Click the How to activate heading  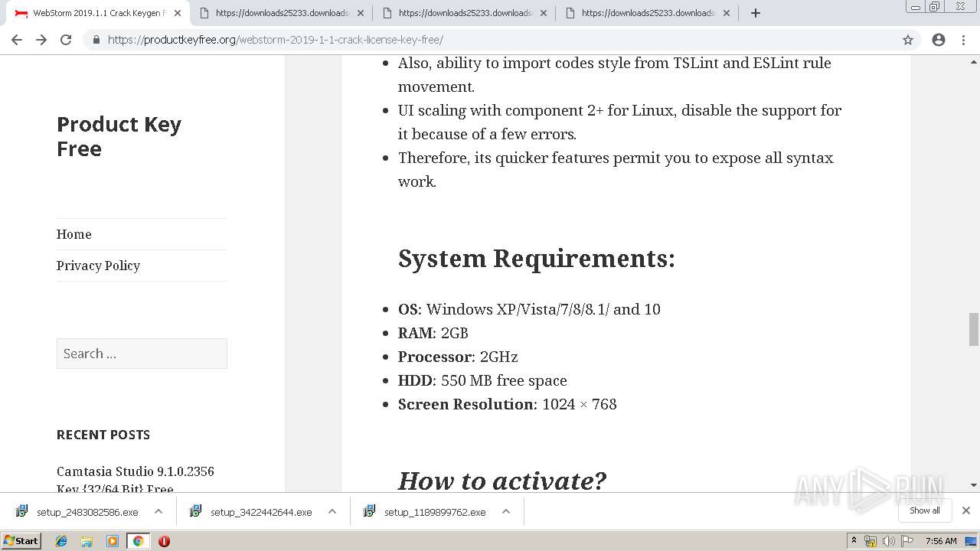[x=502, y=481]
